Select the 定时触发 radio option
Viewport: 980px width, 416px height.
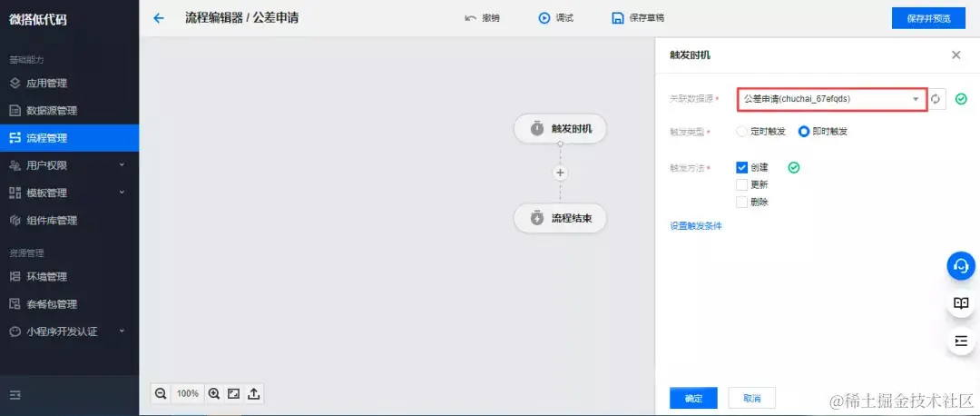pyautogui.click(x=742, y=132)
